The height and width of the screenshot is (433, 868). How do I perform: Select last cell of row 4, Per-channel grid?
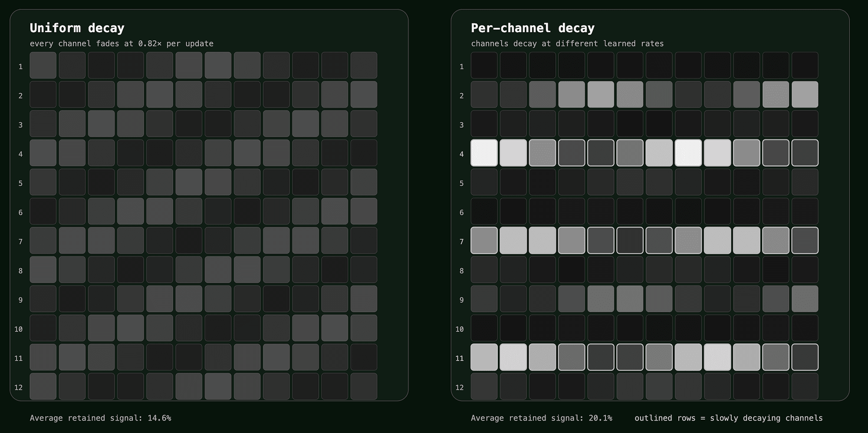click(x=805, y=153)
